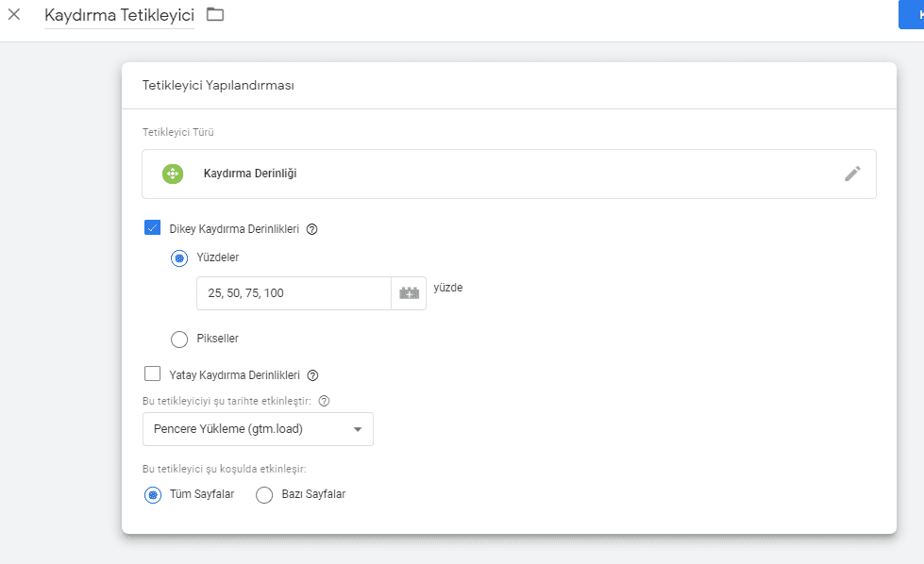Click the Kaydırma Derinliği trigger type label
The width and height of the screenshot is (924, 564).
[x=250, y=174]
